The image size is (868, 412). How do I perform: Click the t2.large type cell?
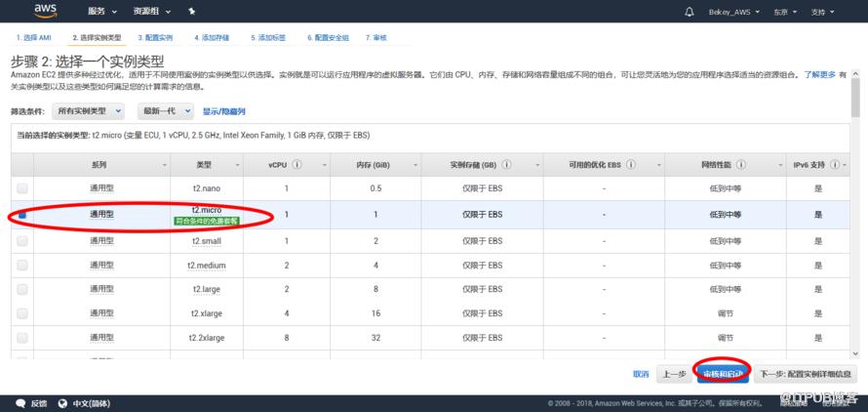(207, 289)
